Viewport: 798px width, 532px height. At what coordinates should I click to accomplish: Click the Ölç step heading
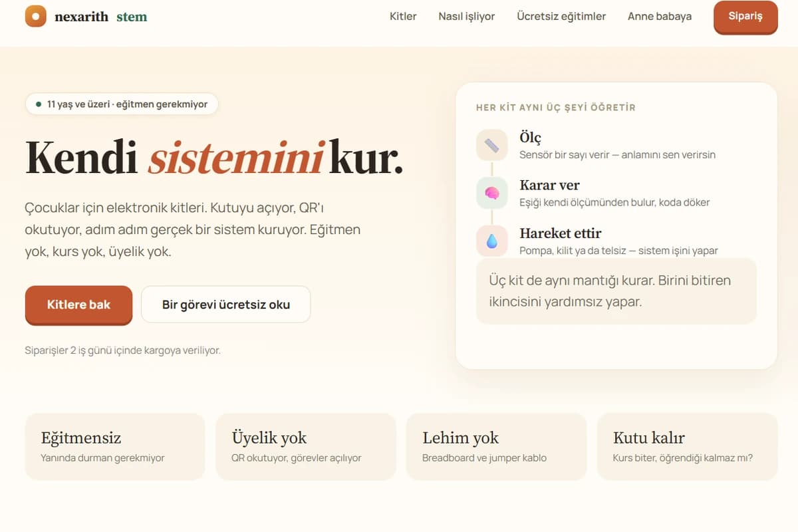530,138
